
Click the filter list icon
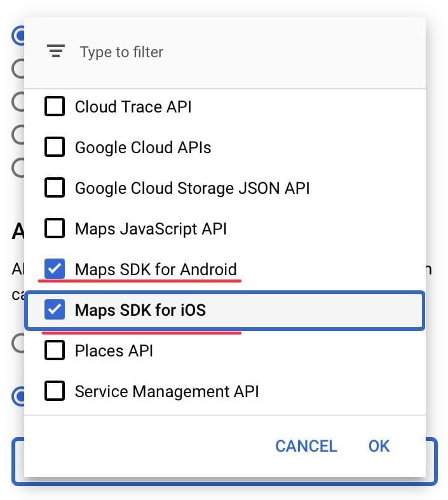point(57,52)
